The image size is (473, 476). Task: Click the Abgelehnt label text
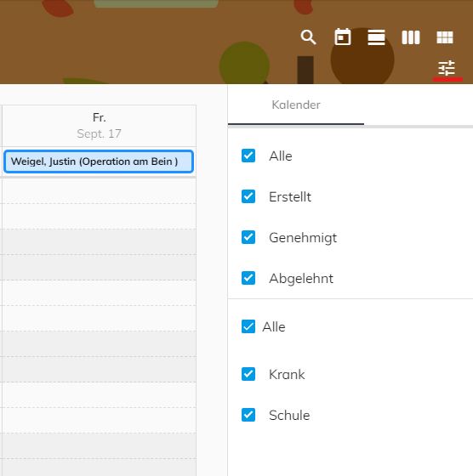(x=301, y=279)
